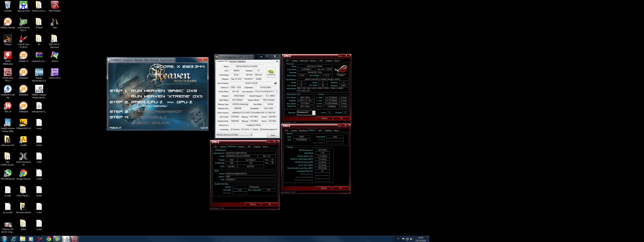This screenshot has height=242, width=644.
Task: Click Close button in GPU-Z
Action: tap(273, 135)
